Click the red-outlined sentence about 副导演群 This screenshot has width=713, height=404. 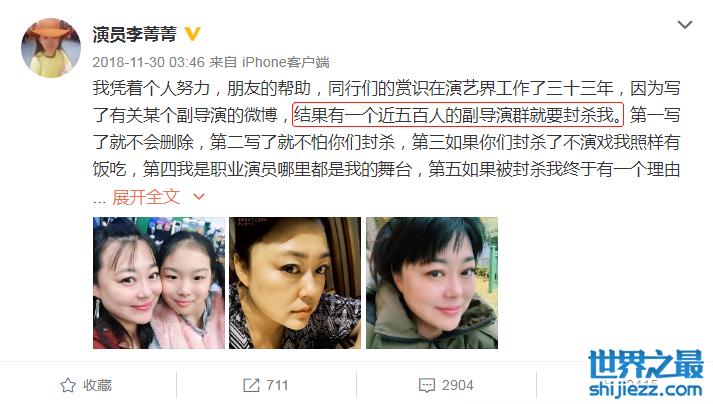[458, 115]
